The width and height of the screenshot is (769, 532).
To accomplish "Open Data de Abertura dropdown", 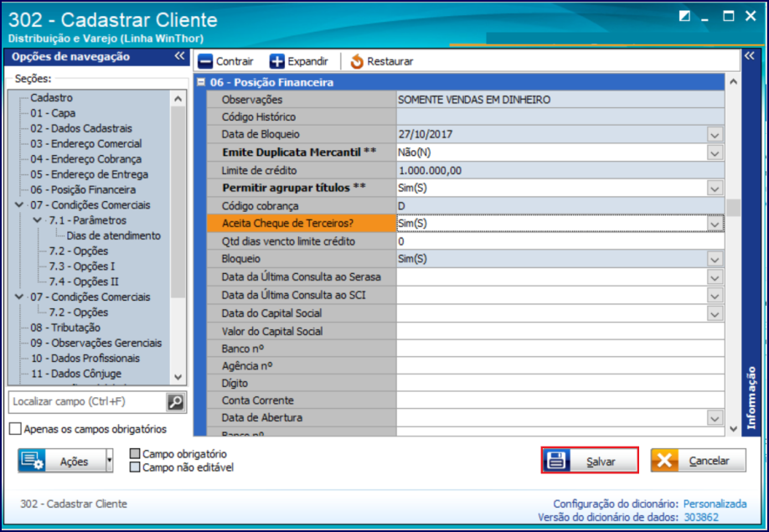I will (715, 418).
